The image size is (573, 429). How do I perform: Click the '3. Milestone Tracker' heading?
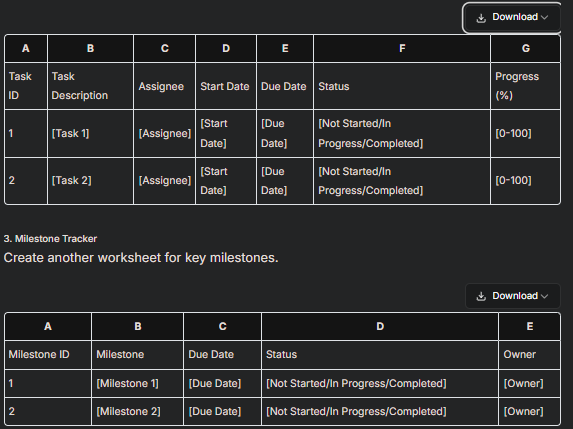[50, 239]
